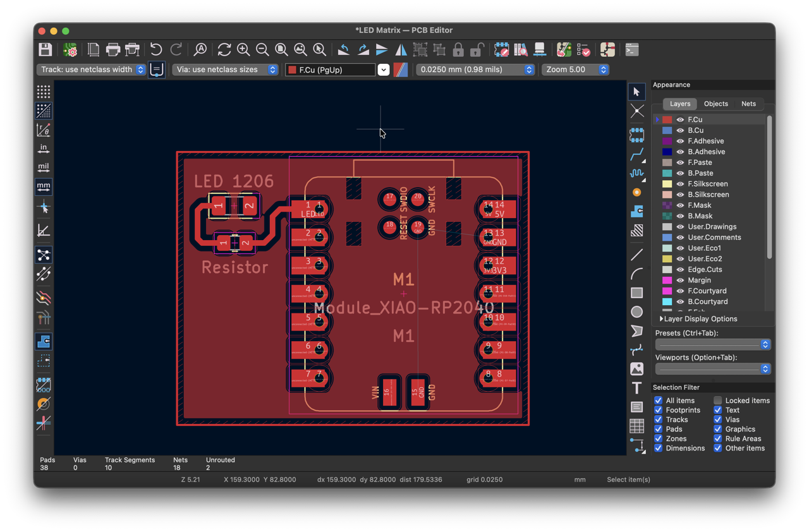
Task: Select the Add Image tool
Action: 636,368
